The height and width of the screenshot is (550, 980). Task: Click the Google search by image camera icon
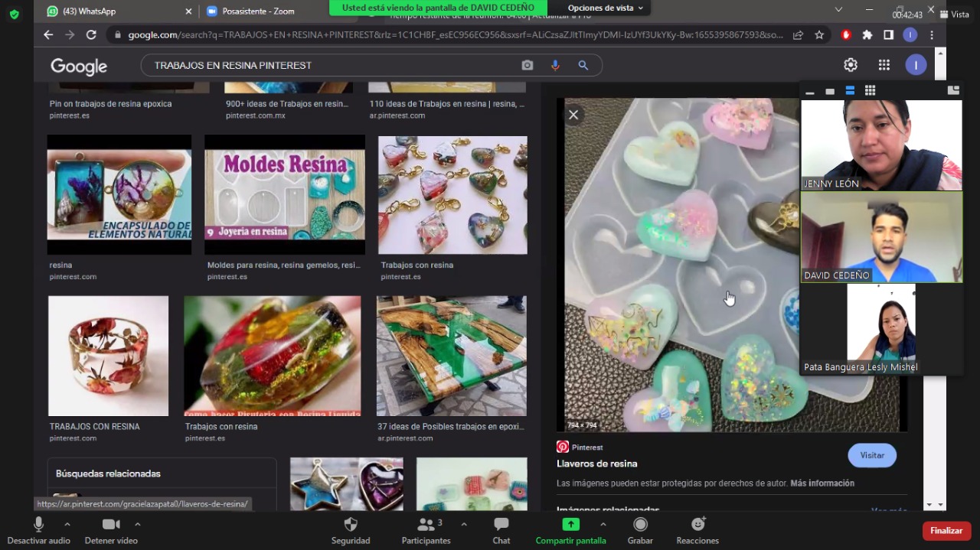[x=528, y=66]
